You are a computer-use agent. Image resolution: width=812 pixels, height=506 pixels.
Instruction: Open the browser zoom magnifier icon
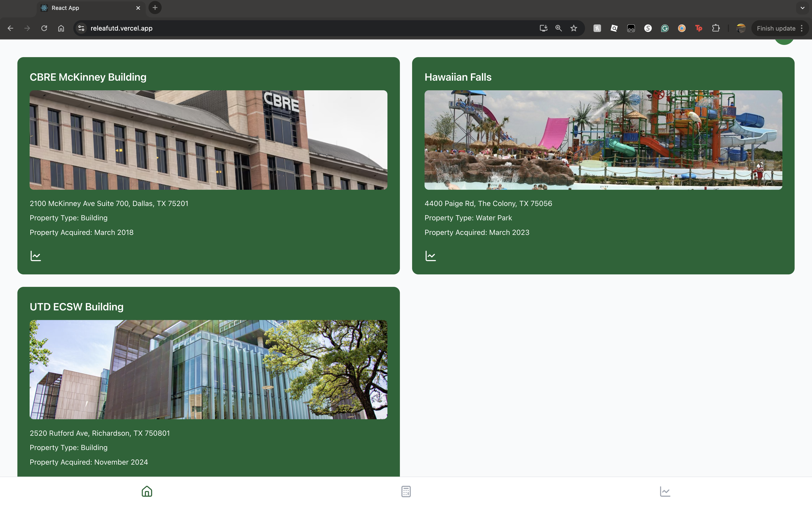coord(558,28)
